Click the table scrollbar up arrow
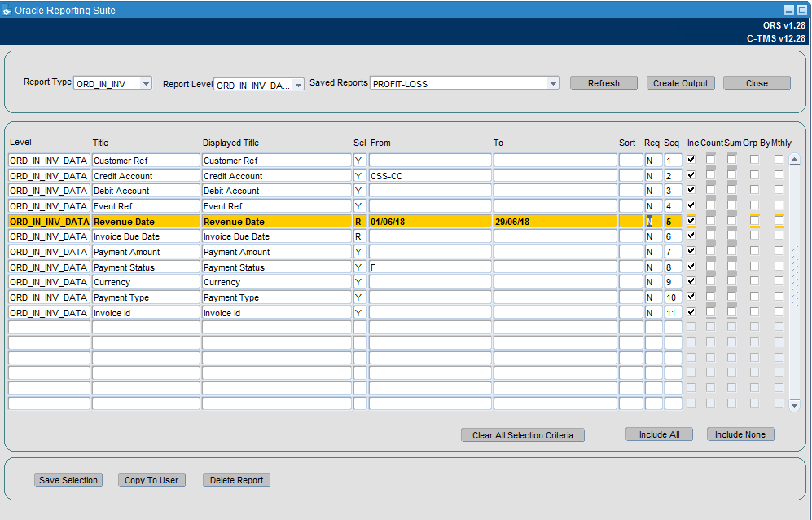Screen dimensions: 812x520 click(794, 159)
